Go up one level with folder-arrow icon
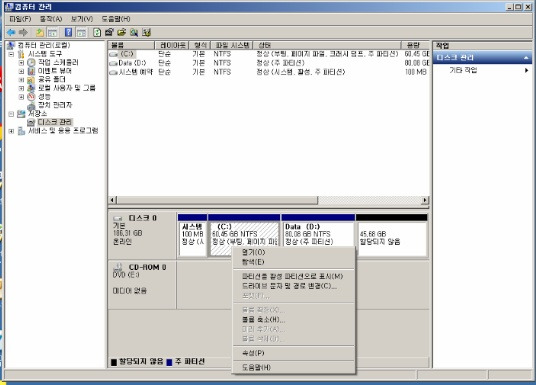 [40, 32]
